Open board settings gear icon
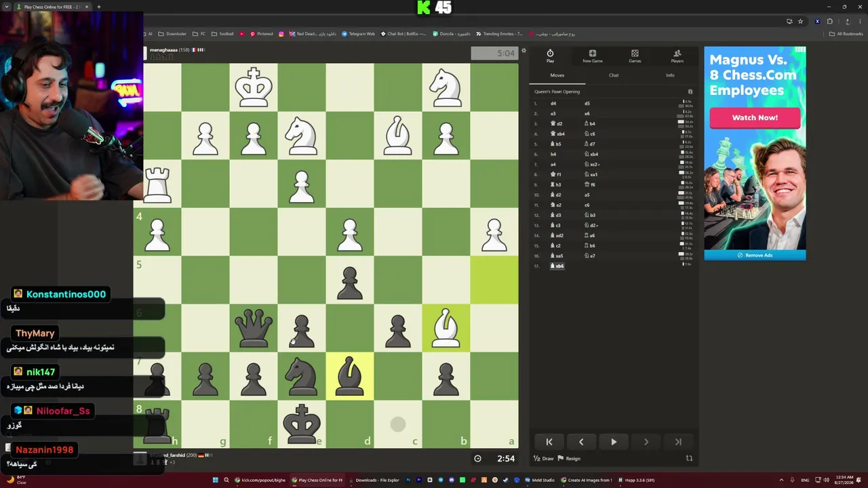Viewport: 868px width, 488px height. click(524, 51)
